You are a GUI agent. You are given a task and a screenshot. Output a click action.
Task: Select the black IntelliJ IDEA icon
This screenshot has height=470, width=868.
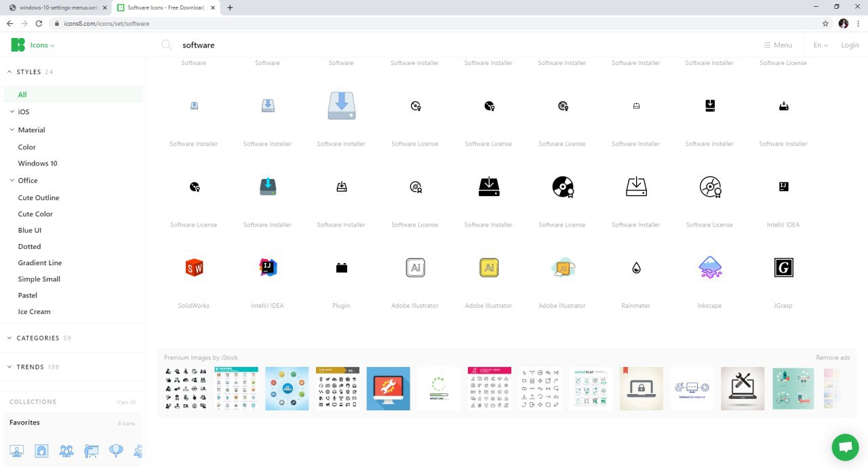(783, 187)
